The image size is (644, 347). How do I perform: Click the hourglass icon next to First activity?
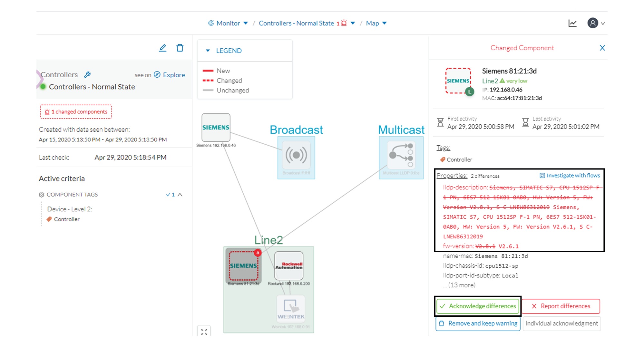coord(440,123)
